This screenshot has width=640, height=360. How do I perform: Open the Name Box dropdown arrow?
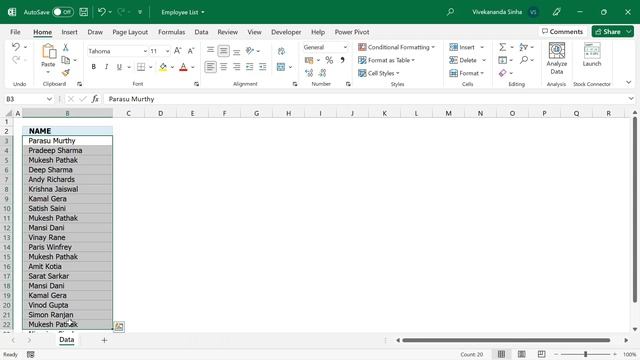coord(49,99)
